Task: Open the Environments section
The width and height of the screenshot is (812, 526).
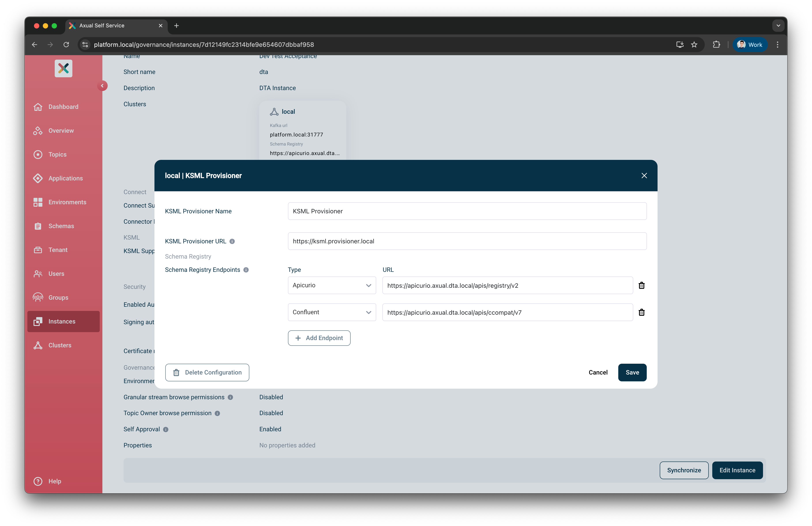Action: click(67, 202)
